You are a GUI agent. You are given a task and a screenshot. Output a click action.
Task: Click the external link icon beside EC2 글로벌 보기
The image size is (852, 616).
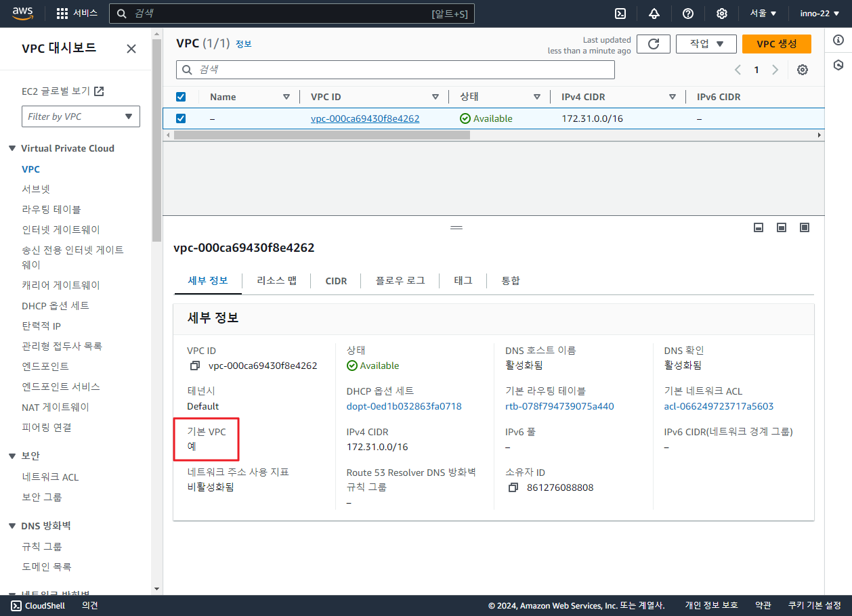point(99,91)
